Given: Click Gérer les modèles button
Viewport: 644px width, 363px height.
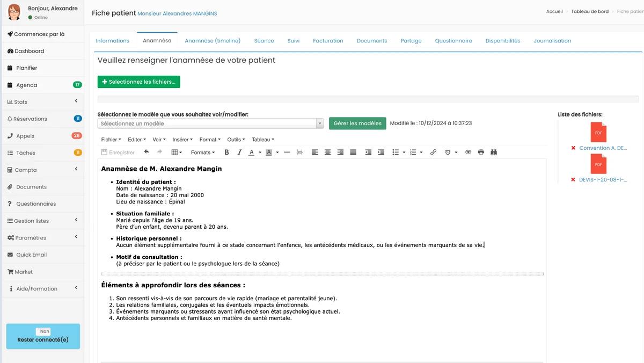Looking at the screenshot, I should (357, 124).
